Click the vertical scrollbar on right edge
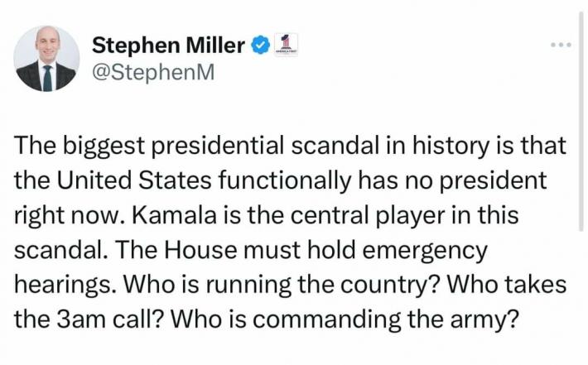The image size is (588, 365). (581, 122)
